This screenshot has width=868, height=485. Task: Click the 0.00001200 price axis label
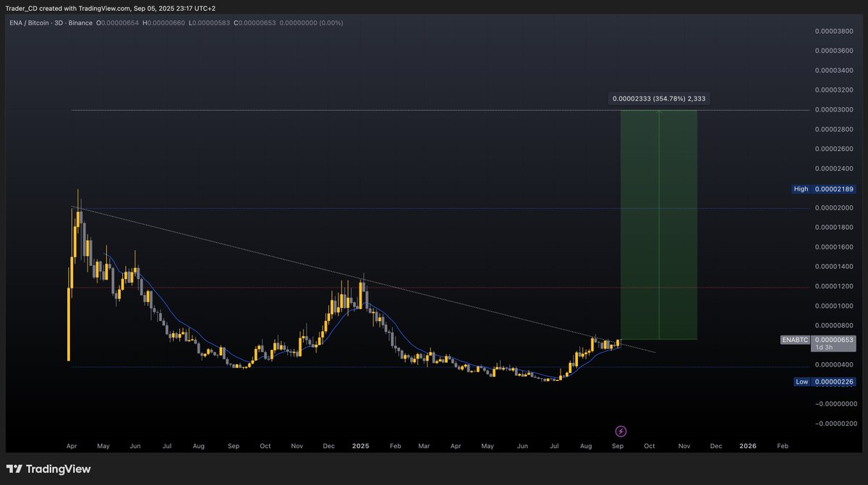(834, 287)
